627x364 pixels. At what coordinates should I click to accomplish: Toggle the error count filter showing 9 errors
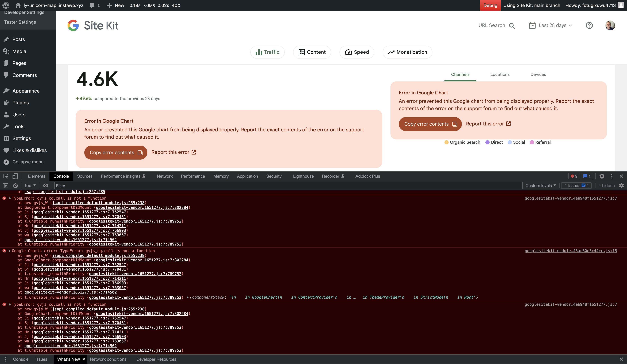pos(574,176)
